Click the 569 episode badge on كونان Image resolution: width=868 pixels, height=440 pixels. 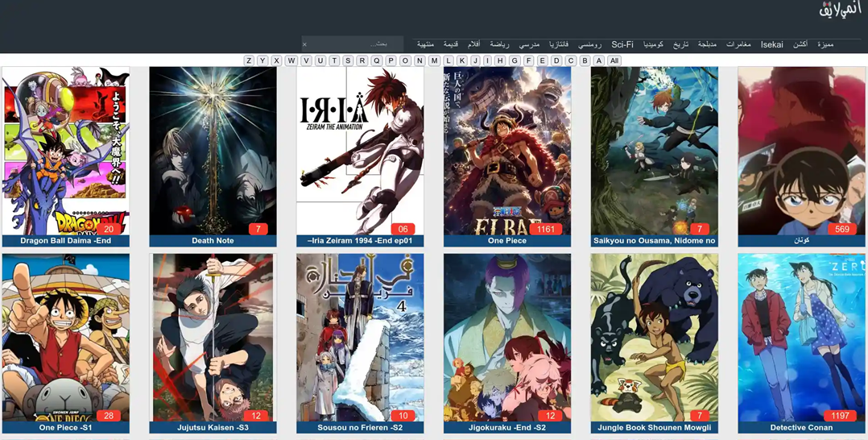[x=842, y=229]
